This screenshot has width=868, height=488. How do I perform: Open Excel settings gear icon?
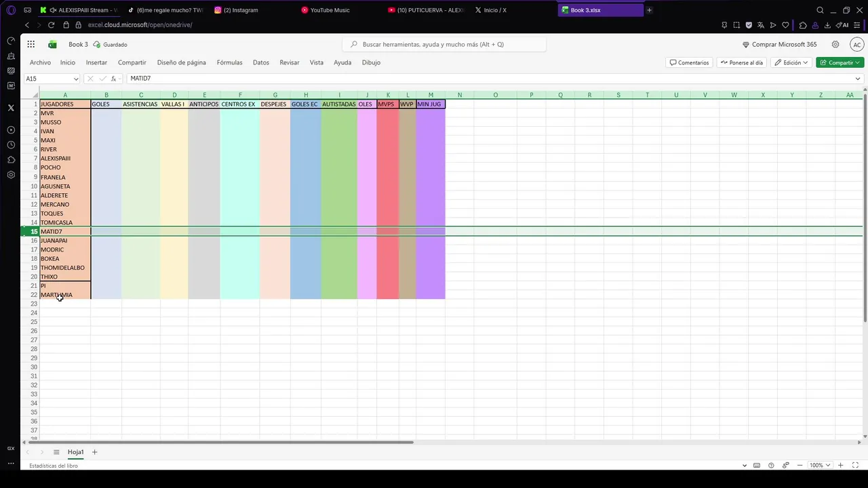(835, 44)
